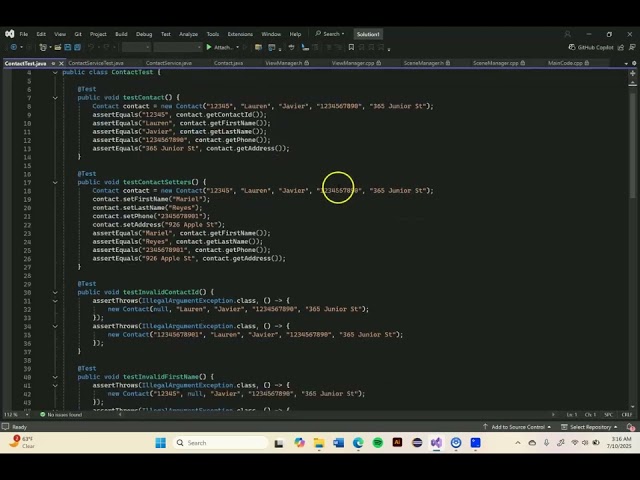Open the File menu
Image resolution: width=640 pixels, height=480 pixels.
click(24, 34)
